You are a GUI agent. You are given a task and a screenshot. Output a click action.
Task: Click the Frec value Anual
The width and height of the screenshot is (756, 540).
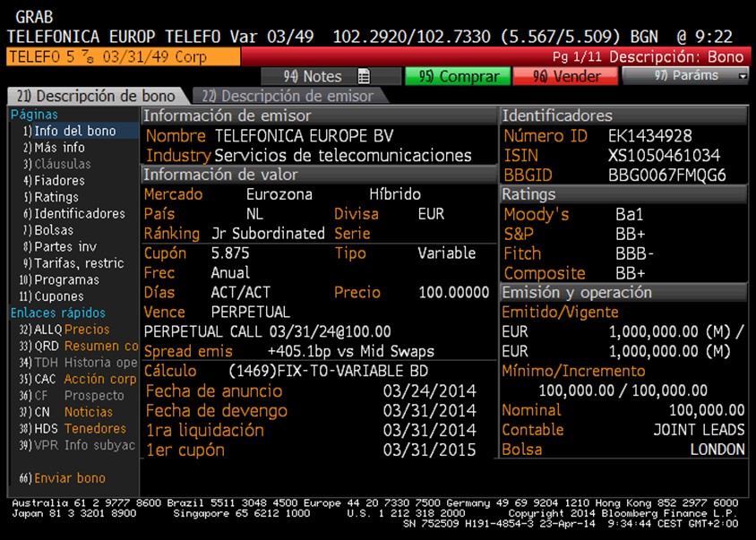tap(230, 273)
